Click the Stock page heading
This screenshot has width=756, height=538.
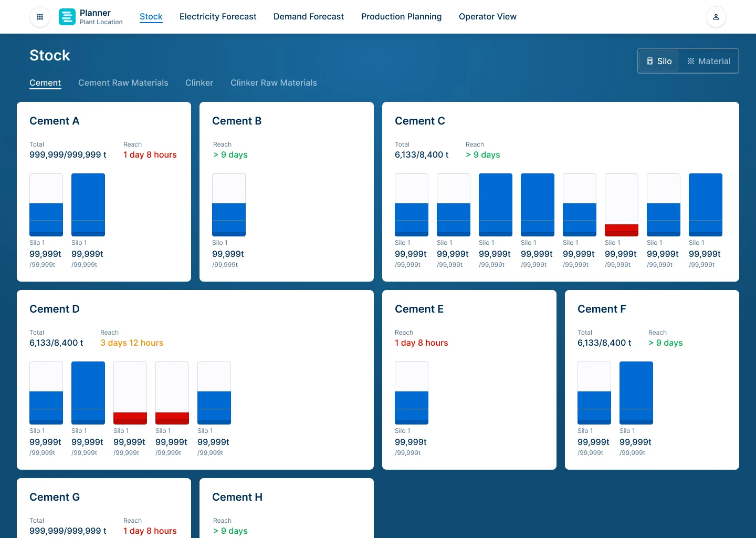click(x=50, y=55)
